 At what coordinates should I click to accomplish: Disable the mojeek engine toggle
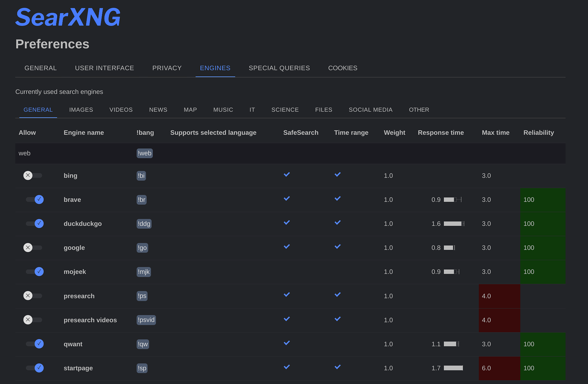tap(35, 271)
